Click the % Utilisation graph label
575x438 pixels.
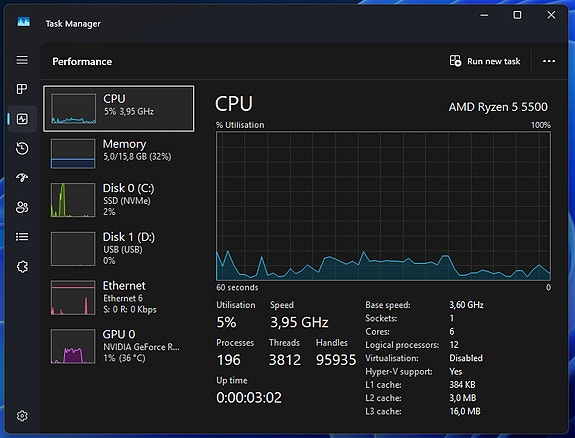pos(240,125)
